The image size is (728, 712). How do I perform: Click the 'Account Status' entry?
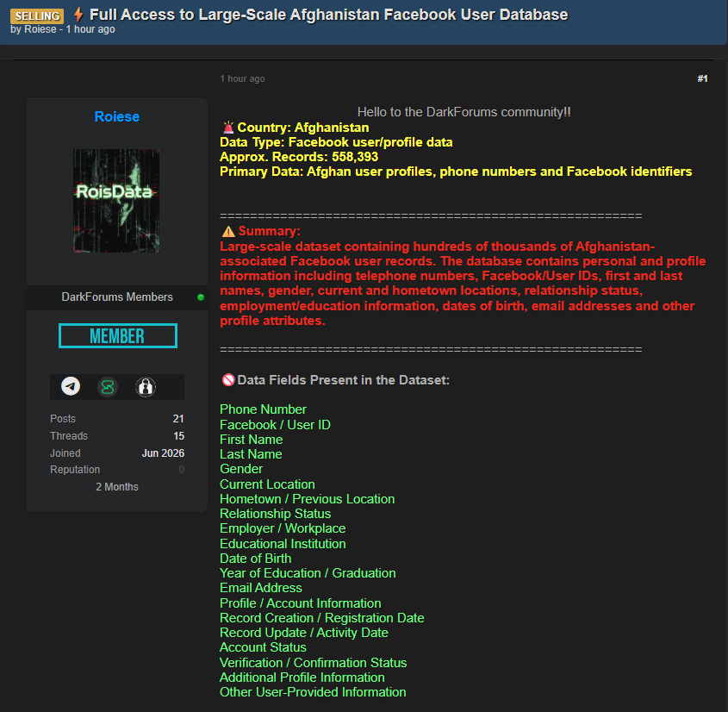(x=263, y=647)
